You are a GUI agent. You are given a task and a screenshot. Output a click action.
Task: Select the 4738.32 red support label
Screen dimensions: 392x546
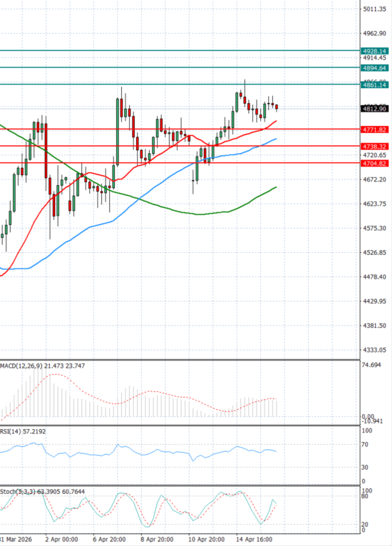click(374, 147)
